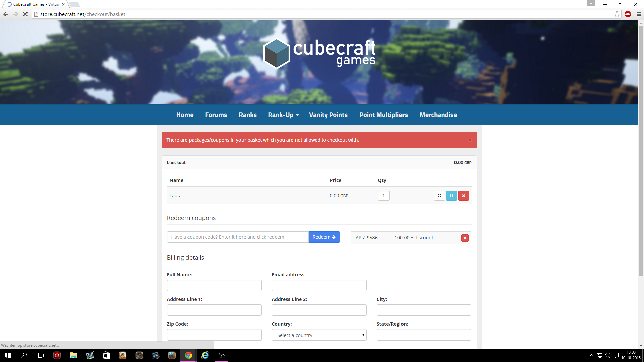Open the Ranks menu item
644x362 pixels.
point(248,115)
